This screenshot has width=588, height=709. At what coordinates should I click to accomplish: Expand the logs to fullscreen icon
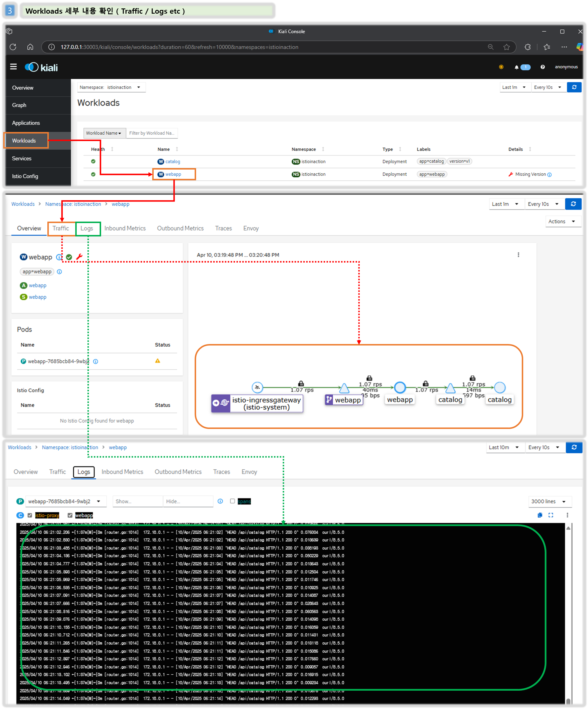click(551, 515)
